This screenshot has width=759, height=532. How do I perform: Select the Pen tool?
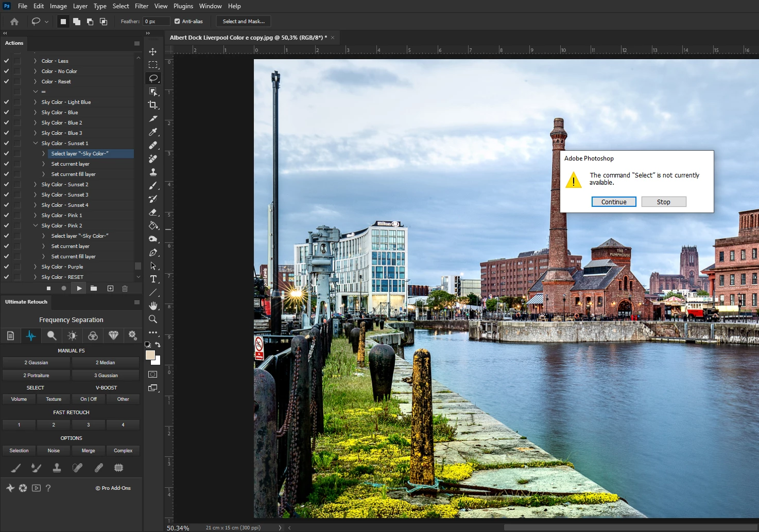point(153,253)
